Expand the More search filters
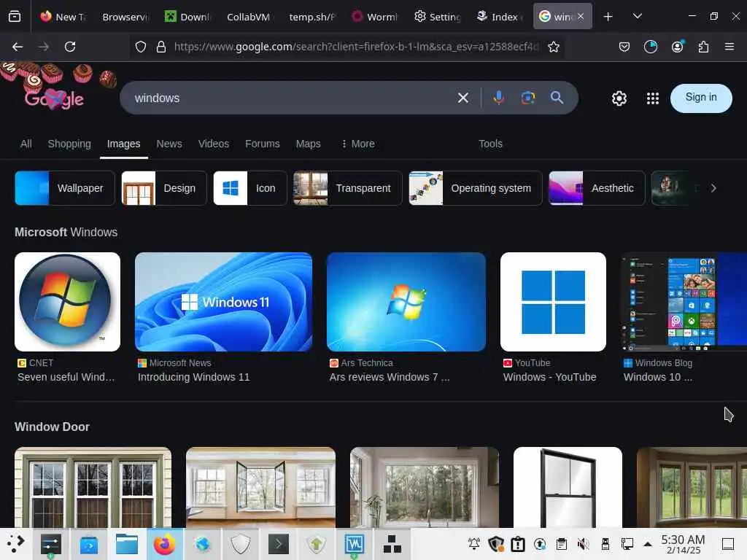747x560 pixels. pyautogui.click(x=358, y=144)
